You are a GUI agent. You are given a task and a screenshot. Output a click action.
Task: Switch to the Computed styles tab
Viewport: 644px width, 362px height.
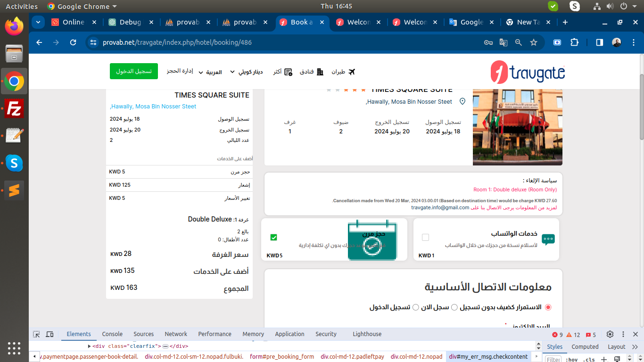pyautogui.click(x=585, y=346)
